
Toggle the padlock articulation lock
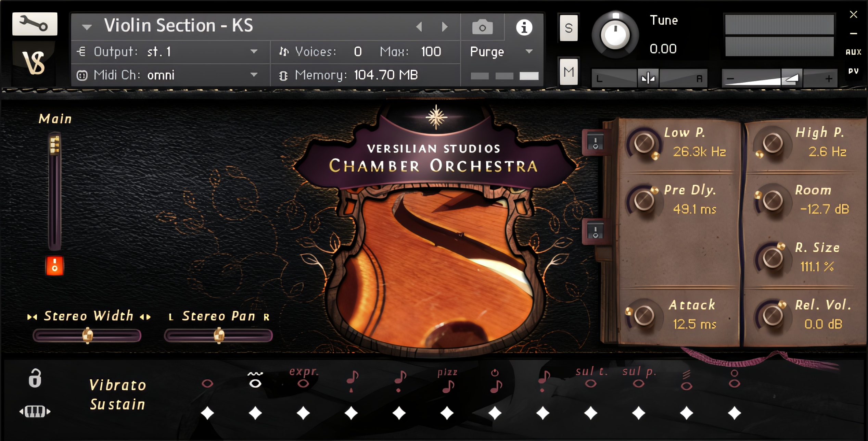[35, 378]
